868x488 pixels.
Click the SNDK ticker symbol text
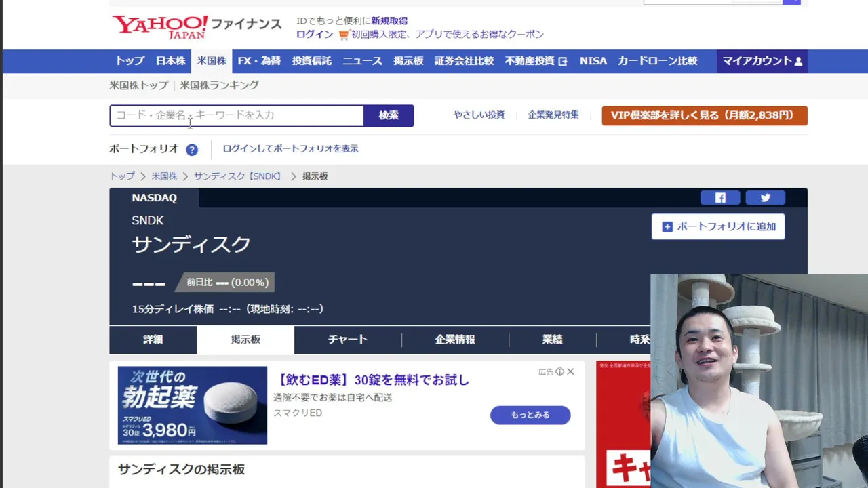[148, 220]
